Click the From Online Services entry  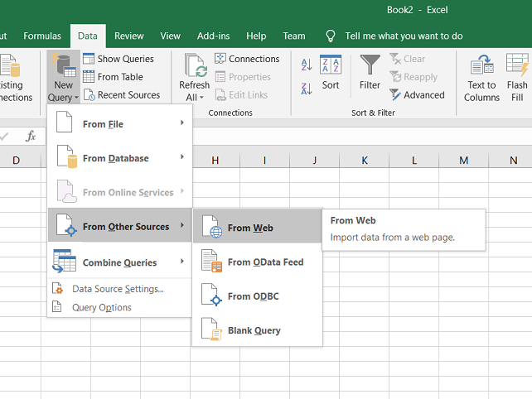[x=120, y=191]
